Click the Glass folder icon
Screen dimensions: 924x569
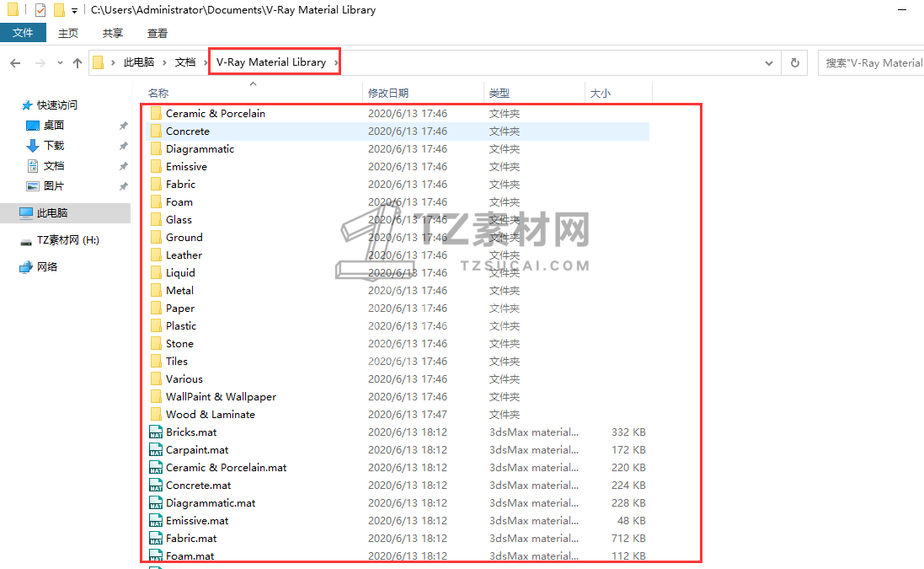click(x=156, y=219)
